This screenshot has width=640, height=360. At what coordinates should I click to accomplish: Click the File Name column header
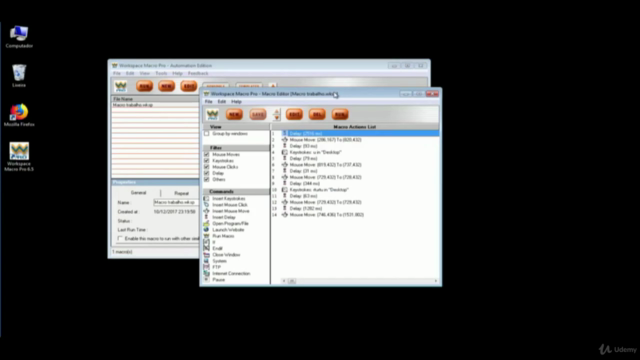tap(155, 99)
